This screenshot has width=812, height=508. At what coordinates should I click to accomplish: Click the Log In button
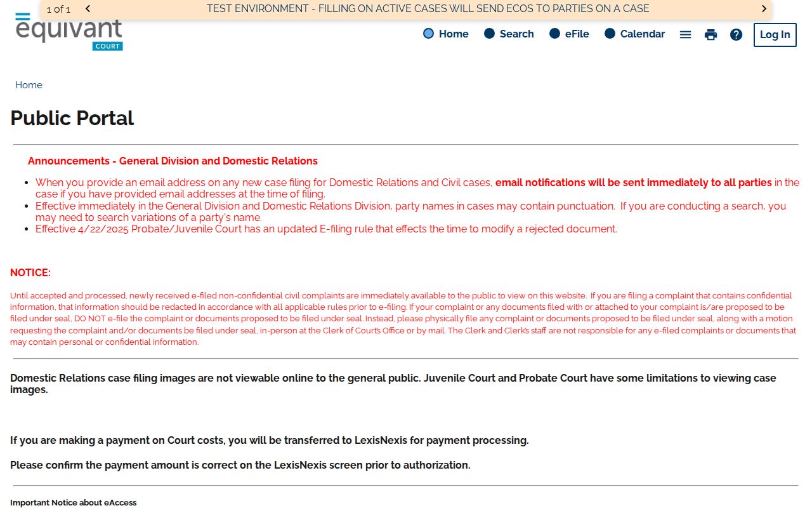pyautogui.click(x=775, y=35)
